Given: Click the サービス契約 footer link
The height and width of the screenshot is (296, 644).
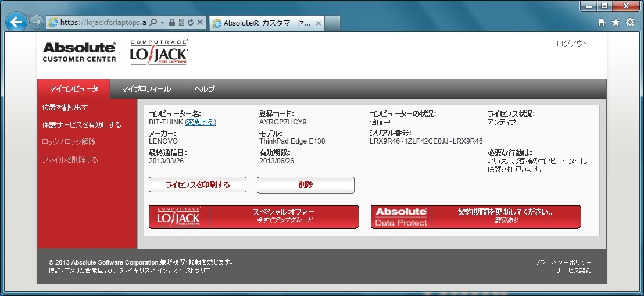Looking at the screenshot, I should 573,270.
